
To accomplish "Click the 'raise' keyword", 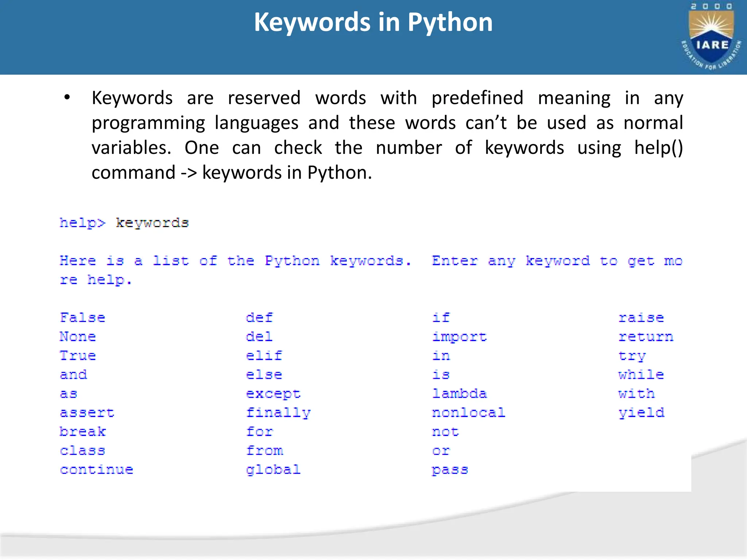I will pos(641,318).
